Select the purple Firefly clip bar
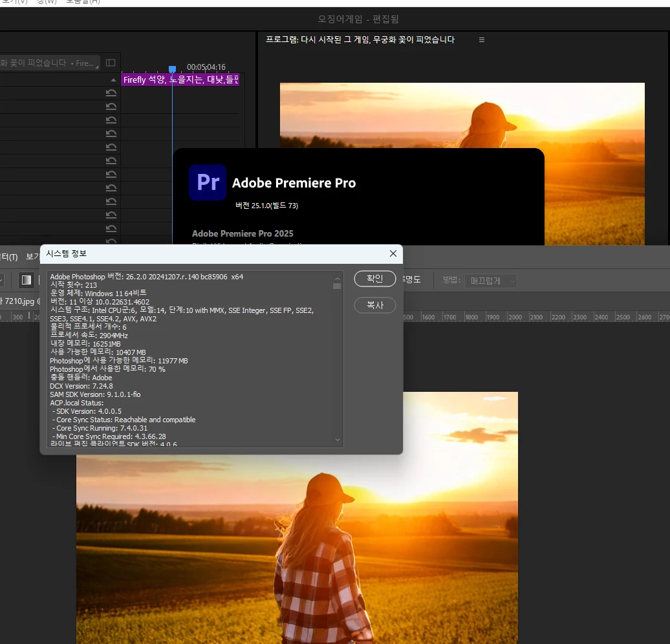The height and width of the screenshot is (644, 670). coord(180,80)
